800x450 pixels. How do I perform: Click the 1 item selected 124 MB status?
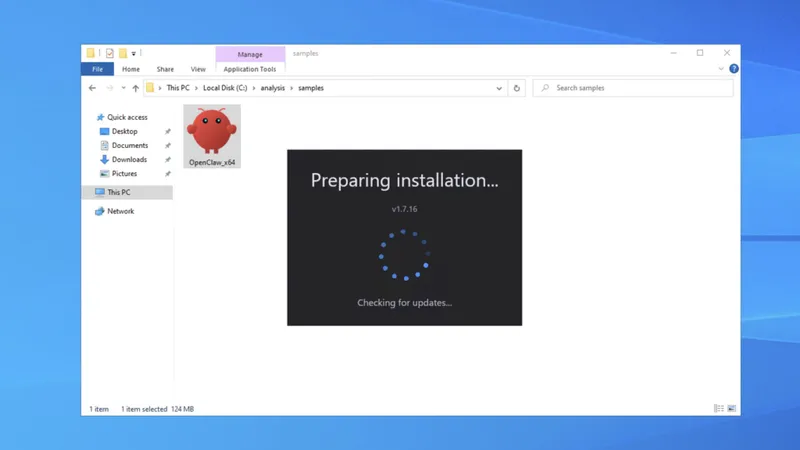157,409
